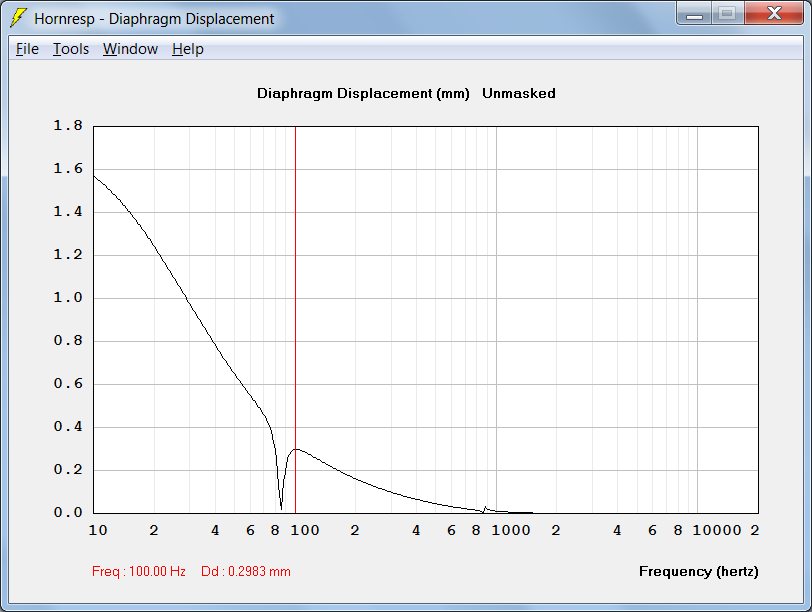Click the 10000 x-axis frequency label
The height and width of the screenshot is (612, 812).
coord(717,531)
